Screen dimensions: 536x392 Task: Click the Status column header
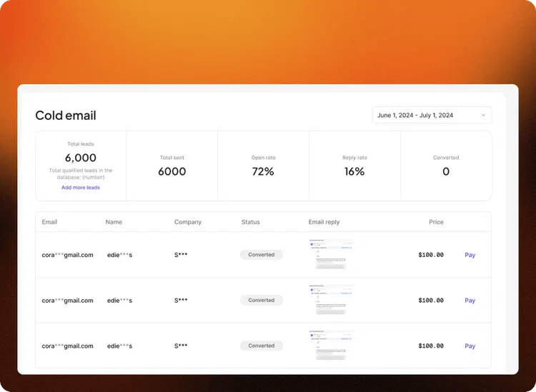pos(251,222)
